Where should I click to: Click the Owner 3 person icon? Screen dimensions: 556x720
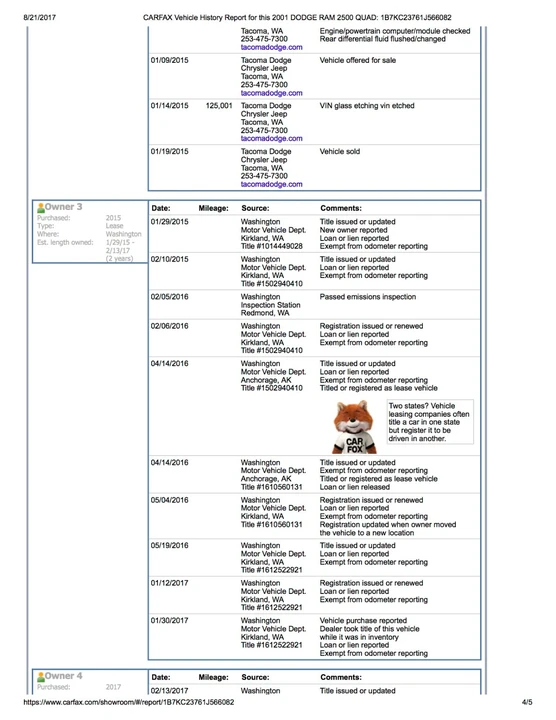click(x=41, y=208)
